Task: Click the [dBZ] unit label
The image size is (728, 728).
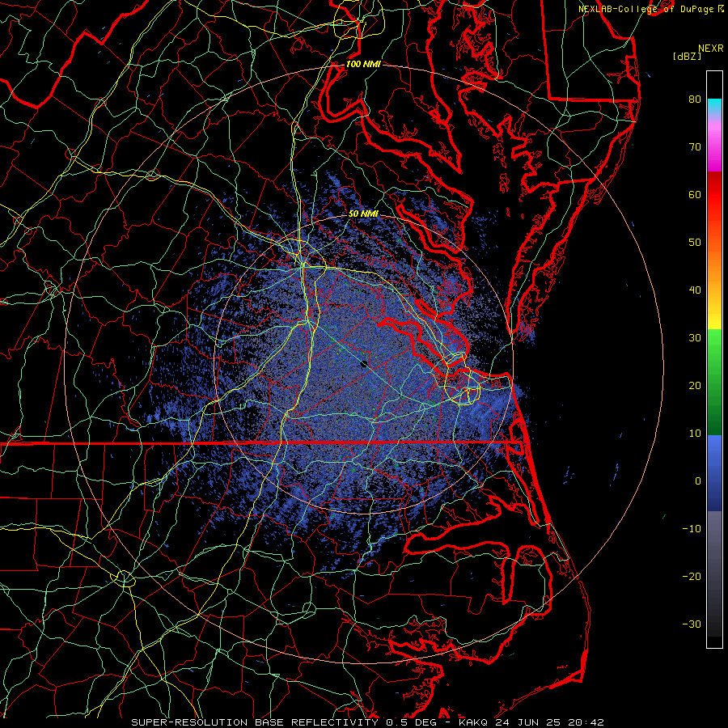Action: (687, 57)
